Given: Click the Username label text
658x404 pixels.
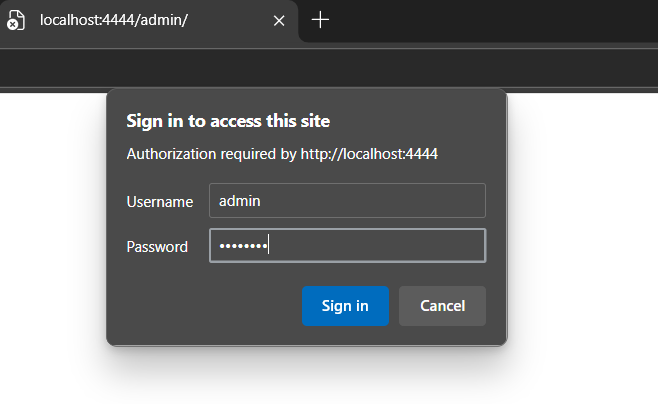Looking at the screenshot, I should click(x=160, y=202).
